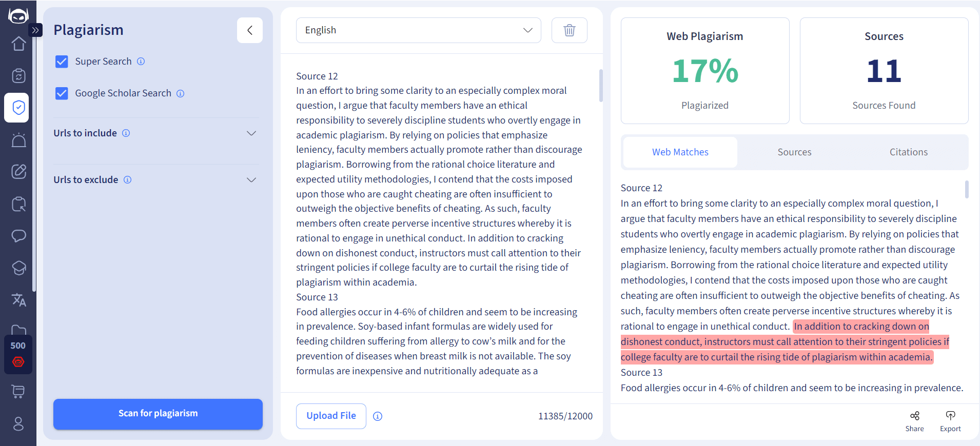Switch to the Citations tab
980x446 pixels.
(908, 152)
